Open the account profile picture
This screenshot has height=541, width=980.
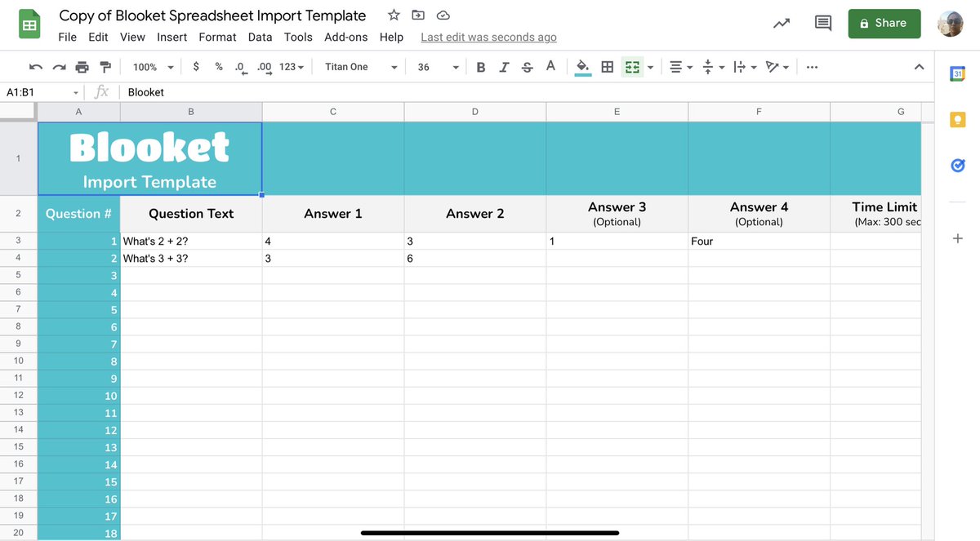click(x=950, y=24)
